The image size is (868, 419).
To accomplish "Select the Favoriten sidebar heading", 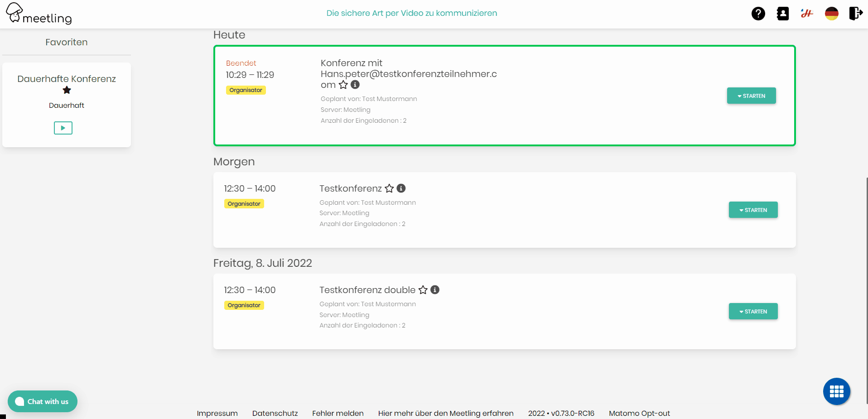I will (x=67, y=42).
